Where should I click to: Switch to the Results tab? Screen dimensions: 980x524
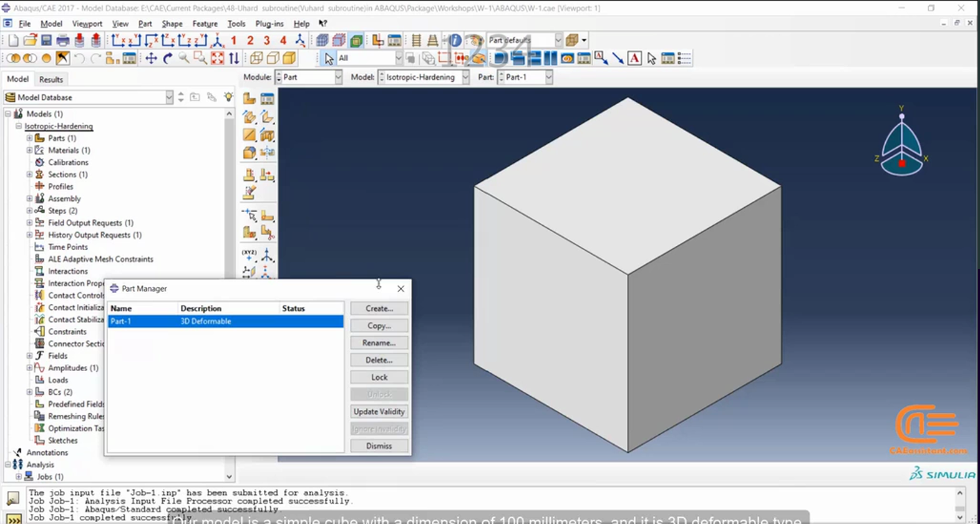(x=51, y=79)
